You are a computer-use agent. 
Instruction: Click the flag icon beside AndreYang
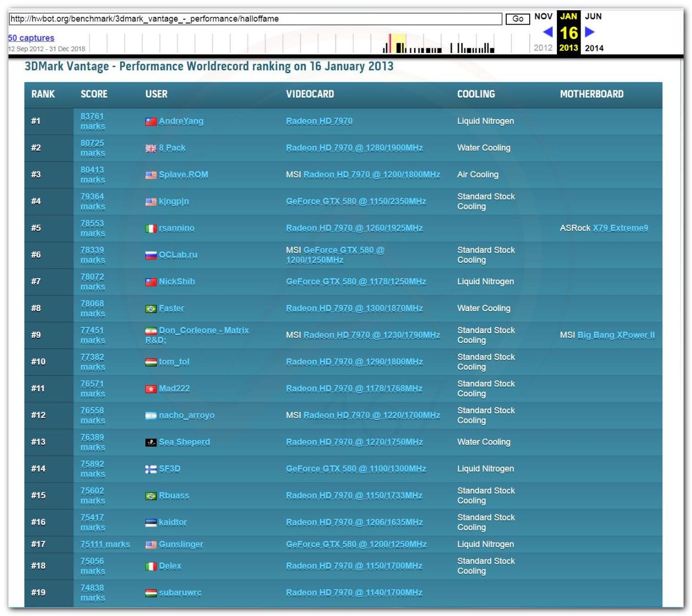pyautogui.click(x=150, y=122)
